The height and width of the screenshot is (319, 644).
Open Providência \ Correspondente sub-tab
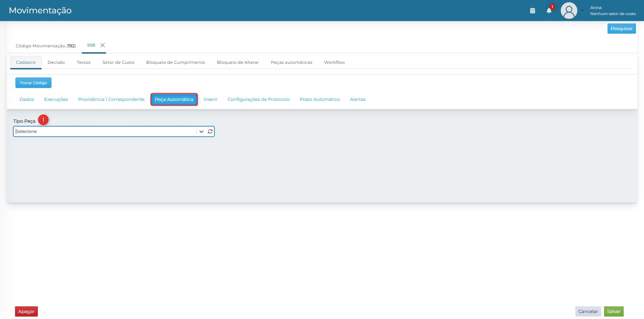click(x=111, y=100)
